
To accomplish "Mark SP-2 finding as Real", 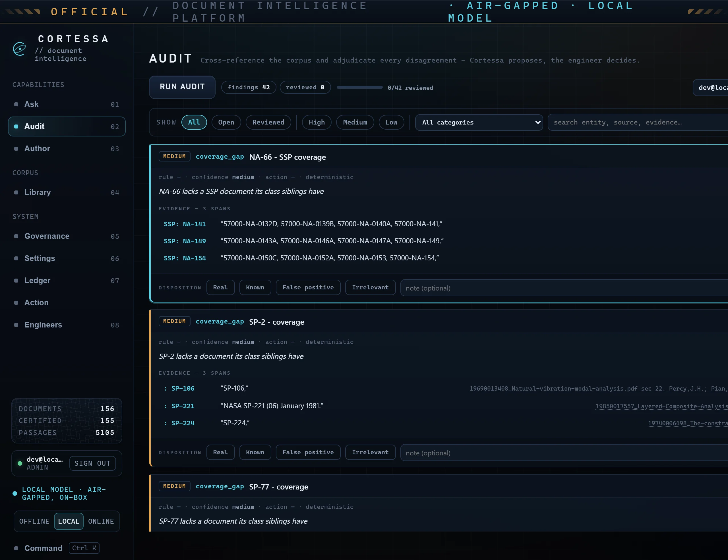I will [x=220, y=452].
